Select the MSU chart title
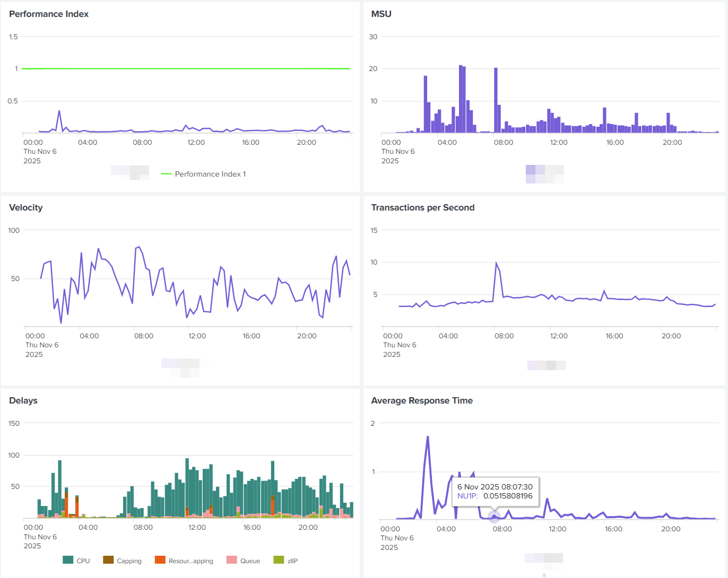The image size is (728, 578). click(381, 14)
